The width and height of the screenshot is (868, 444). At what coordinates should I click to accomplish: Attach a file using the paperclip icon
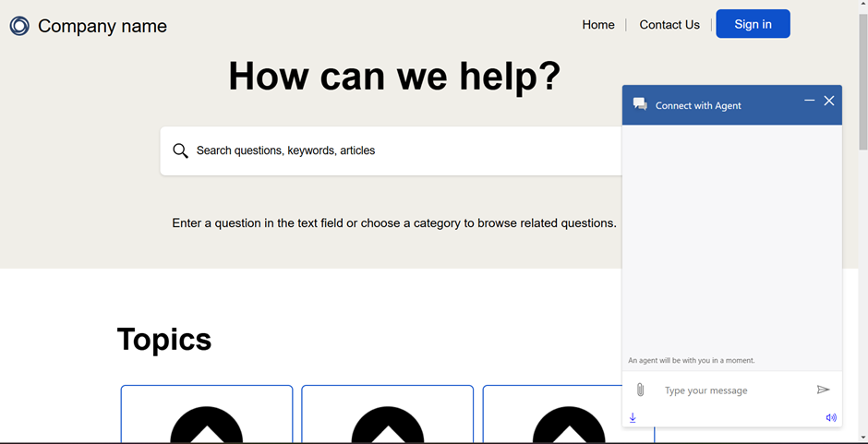[640, 390]
